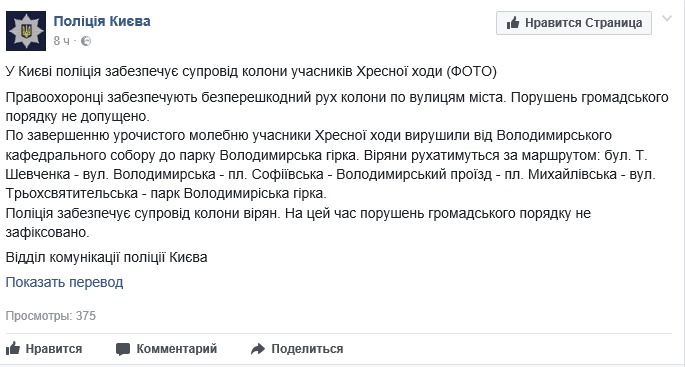Click the thumbs-up icon inside Нравится Страница
Viewport: 685px width, 367px height.
point(513,23)
